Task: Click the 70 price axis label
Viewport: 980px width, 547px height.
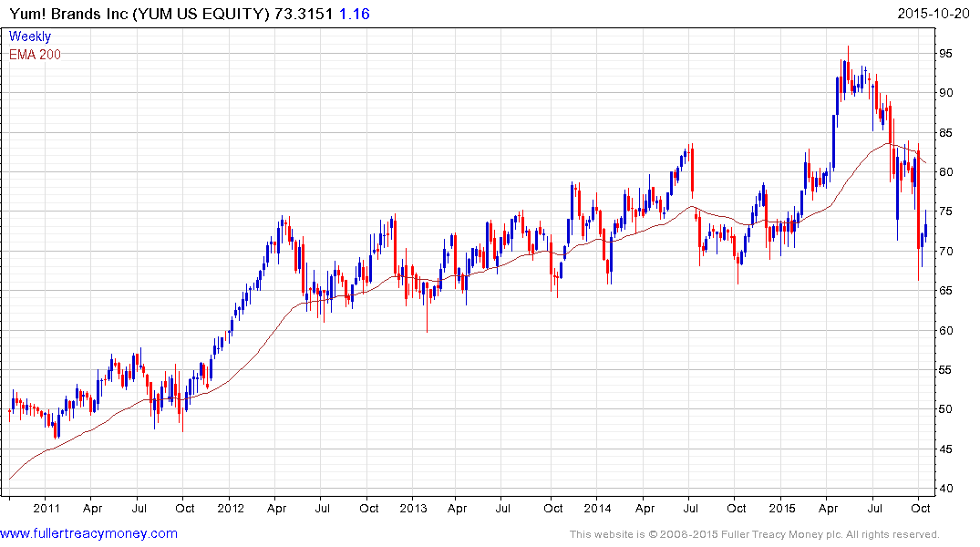Action: (945, 252)
